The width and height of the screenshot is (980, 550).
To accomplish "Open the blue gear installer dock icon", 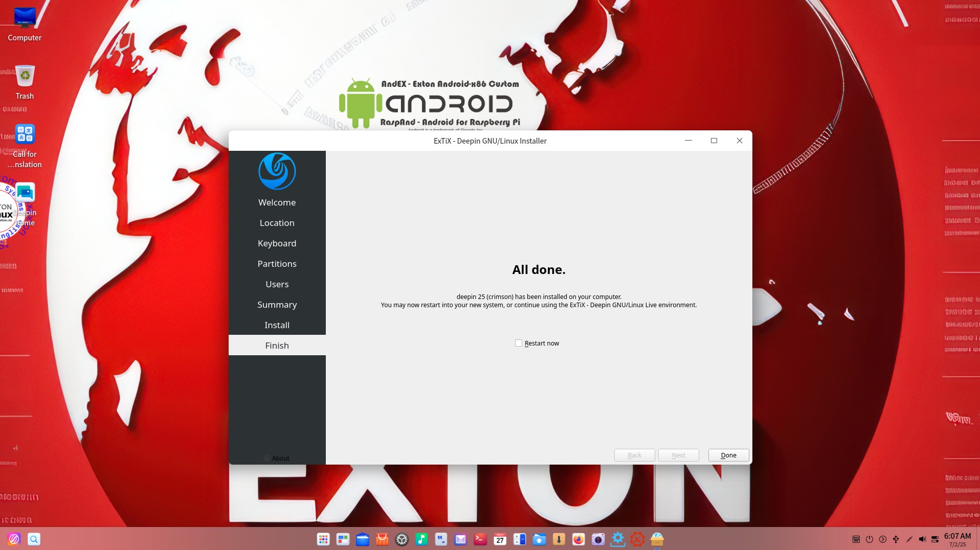I will [x=618, y=539].
